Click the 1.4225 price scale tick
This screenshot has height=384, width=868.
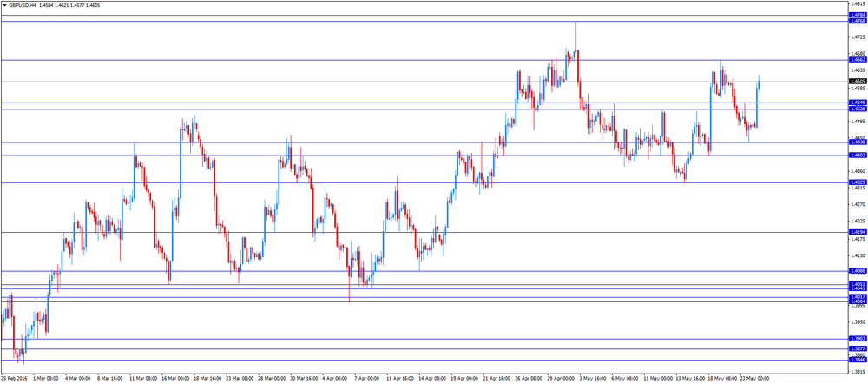pyautogui.click(x=858, y=221)
